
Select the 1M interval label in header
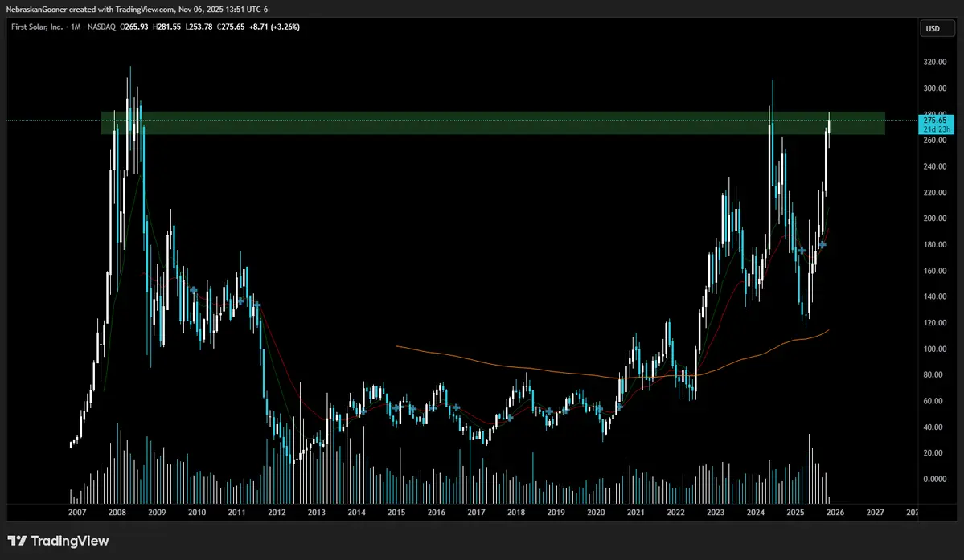coord(76,27)
